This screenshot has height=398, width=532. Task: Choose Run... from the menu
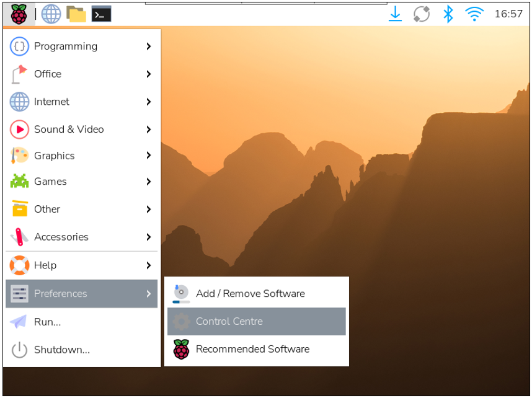pyautogui.click(x=81, y=322)
